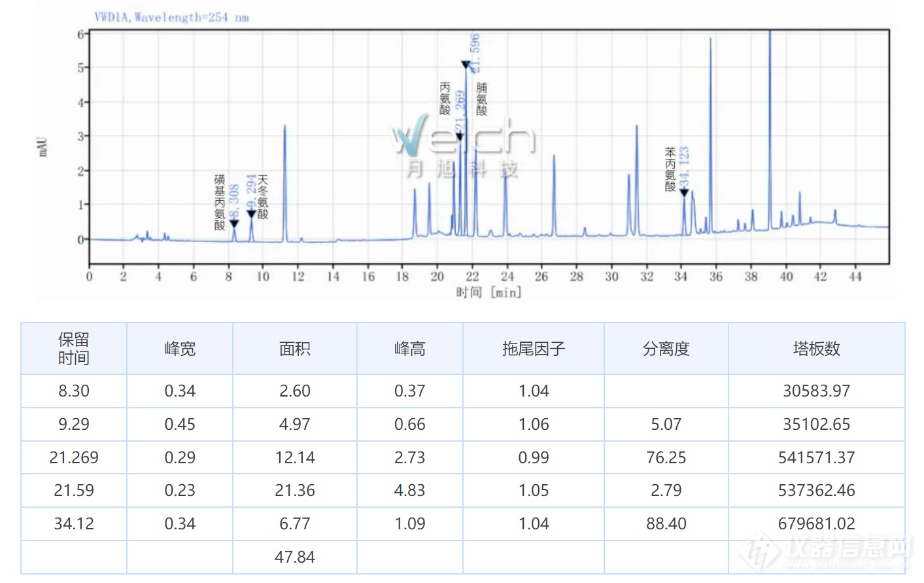Select retention time cell 8.30
The width and height of the screenshot is (924, 583).
[x=74, y=391]
